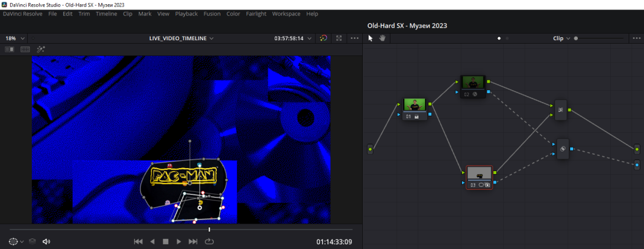Toggle bypass color grades and Fusion effects
This screenshot has height=249, width=644.
324,38
